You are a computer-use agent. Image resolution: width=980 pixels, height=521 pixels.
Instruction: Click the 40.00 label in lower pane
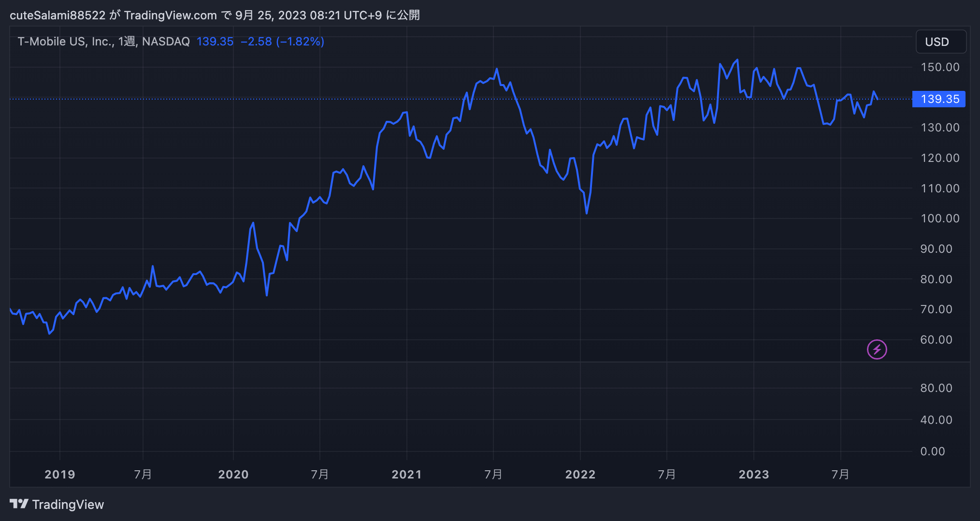tap(936, 420)
